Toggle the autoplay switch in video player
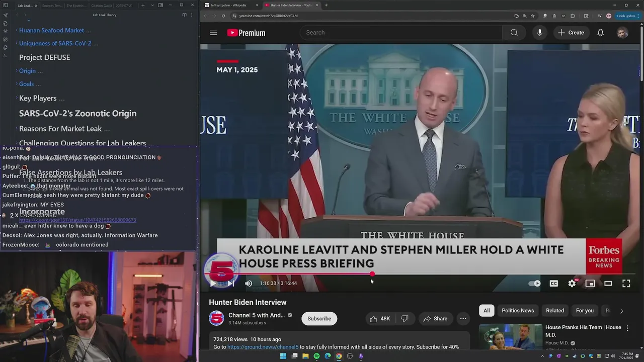Image resolution: width=644 pixels, height=362 pixels. (x=535, y=283)
